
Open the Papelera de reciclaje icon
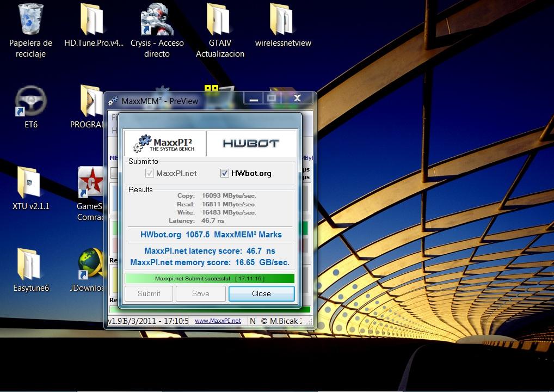(x=30, y=30)
